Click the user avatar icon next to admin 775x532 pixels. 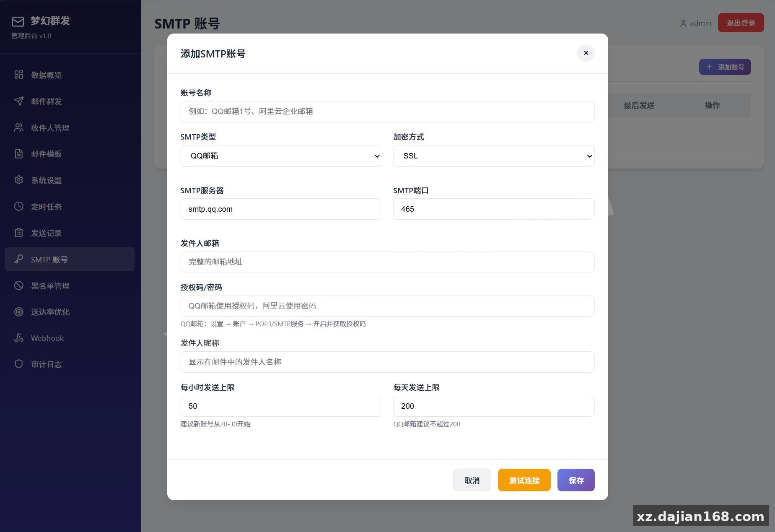tap(683, 23)
